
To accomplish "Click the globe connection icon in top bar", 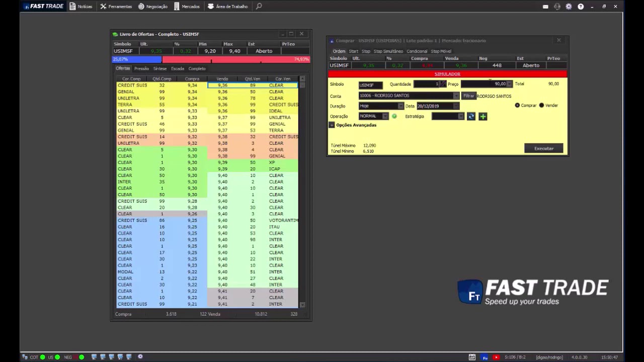I will tap(557, 7).
